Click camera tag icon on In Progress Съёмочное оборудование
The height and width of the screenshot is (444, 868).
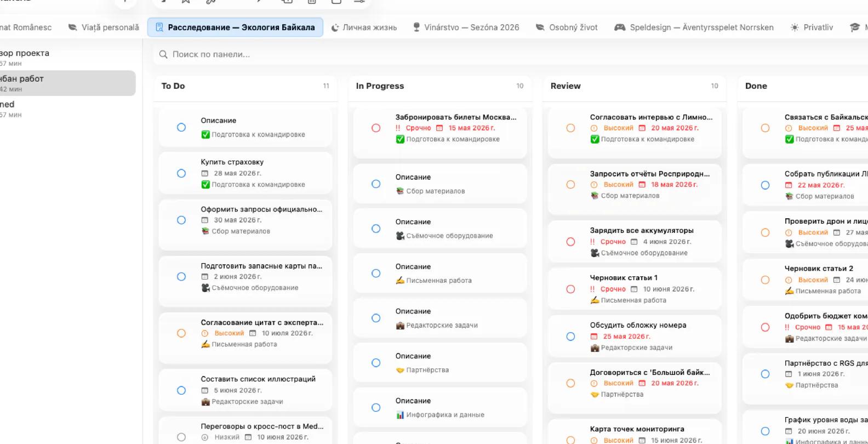[x=400, y=236]
